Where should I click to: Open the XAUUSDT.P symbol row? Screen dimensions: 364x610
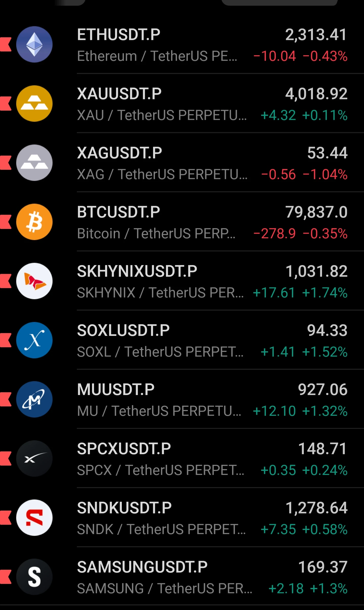[182, 104]
